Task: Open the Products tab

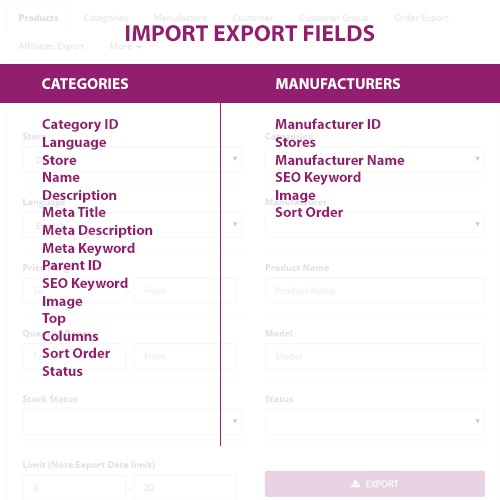Action: pos(38,18)
